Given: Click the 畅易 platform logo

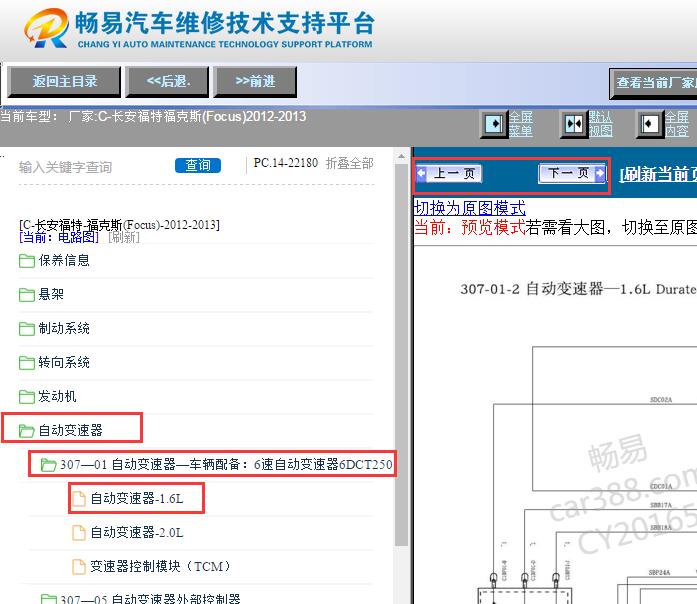Looking at the screenshot, I should tap(199, 28).
